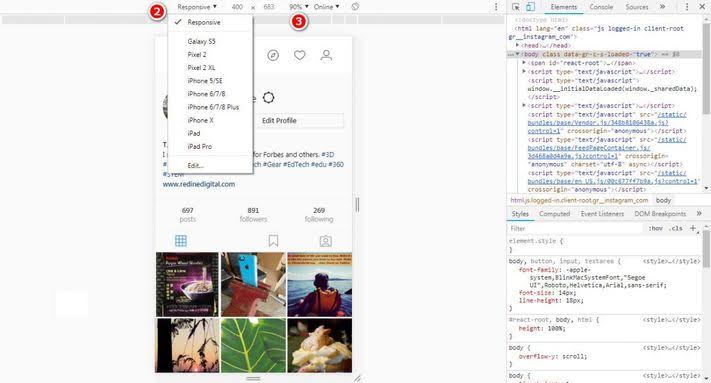Viewport: 711px width, 383px height.
Task: Open the green leaf post thumbnail
Action: click(253, 345)
